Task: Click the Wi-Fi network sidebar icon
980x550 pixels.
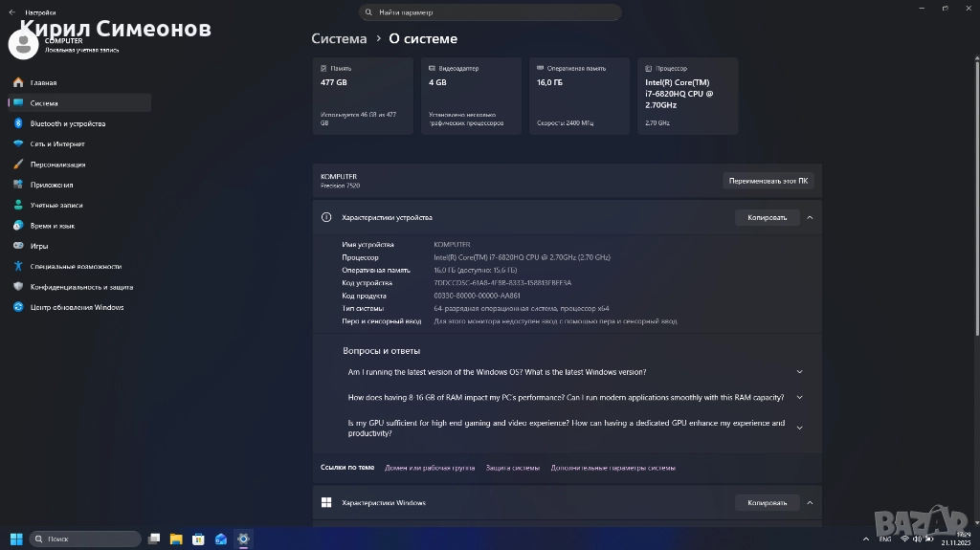Action: 18,143
